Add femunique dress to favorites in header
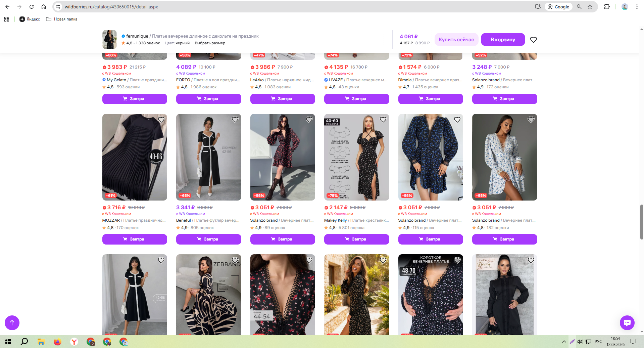The height and width of the screenshot is (348, 644). point(533,40)
